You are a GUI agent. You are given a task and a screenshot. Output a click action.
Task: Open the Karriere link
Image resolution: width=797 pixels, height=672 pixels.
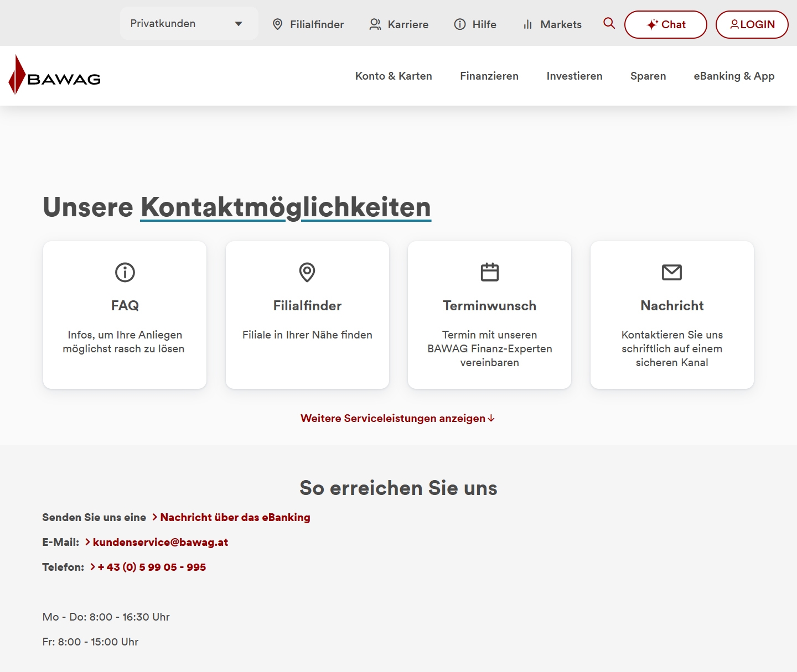[399, 24]
